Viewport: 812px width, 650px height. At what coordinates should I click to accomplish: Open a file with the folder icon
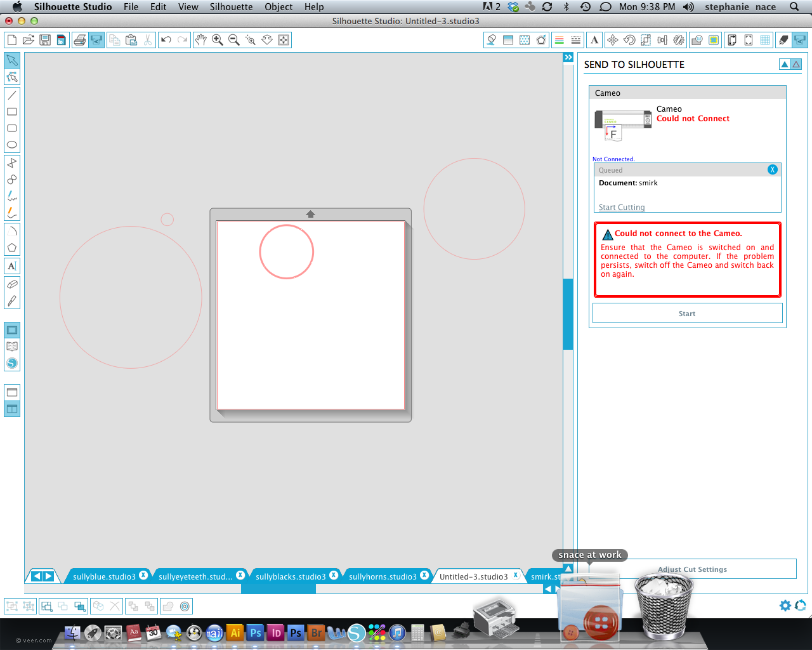coord(29,40)
